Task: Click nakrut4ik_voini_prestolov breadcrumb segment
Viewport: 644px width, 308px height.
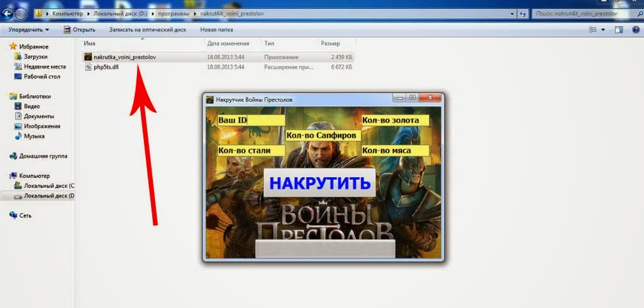Action: click(231, 14)
